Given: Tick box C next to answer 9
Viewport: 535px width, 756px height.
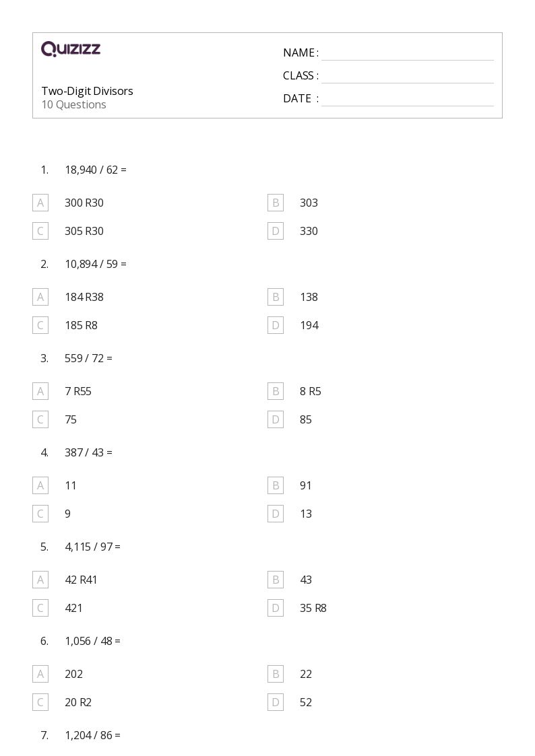Looking at the screenshot, I should tap(40, 514).
